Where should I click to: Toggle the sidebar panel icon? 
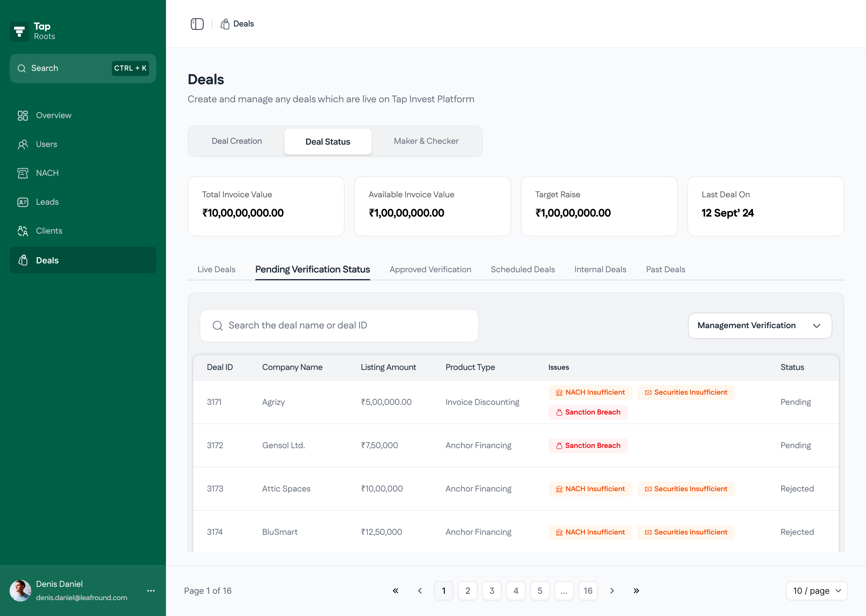tap(197, 24)
